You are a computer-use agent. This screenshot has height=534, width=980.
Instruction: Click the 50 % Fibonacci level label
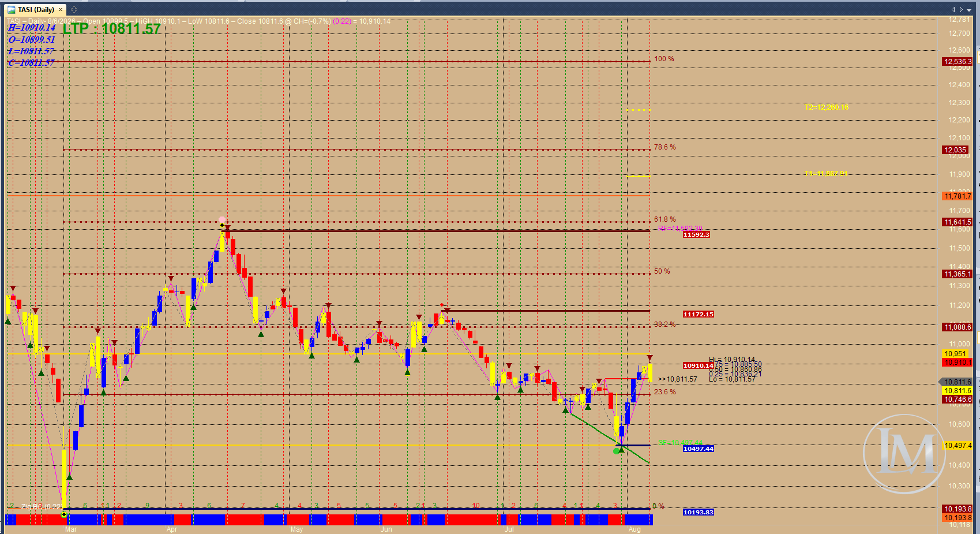pos(662,271)
